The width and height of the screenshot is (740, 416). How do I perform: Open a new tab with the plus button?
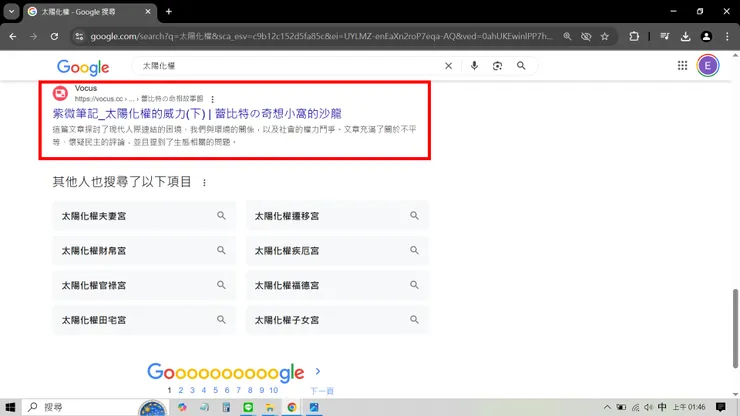click(168, 11)
